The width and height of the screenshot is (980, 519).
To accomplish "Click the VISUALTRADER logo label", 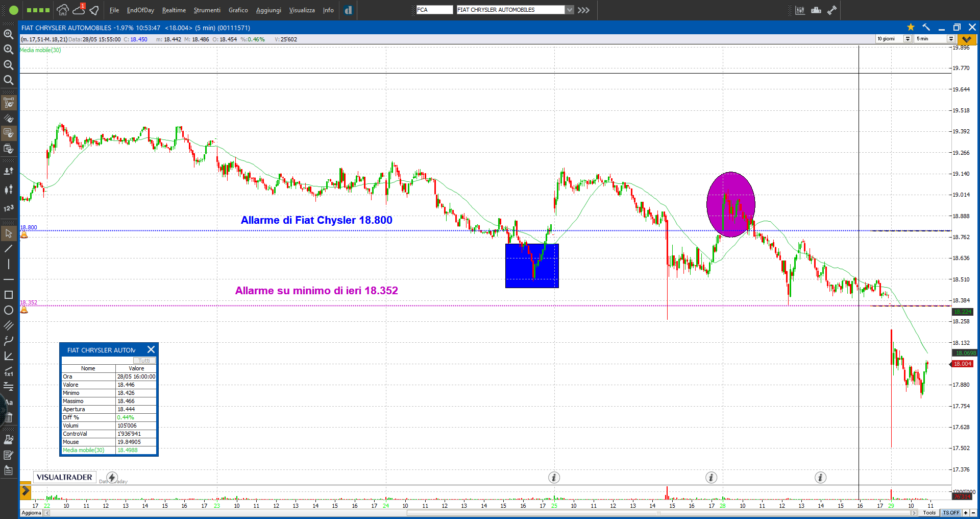I will pos(64,477).
